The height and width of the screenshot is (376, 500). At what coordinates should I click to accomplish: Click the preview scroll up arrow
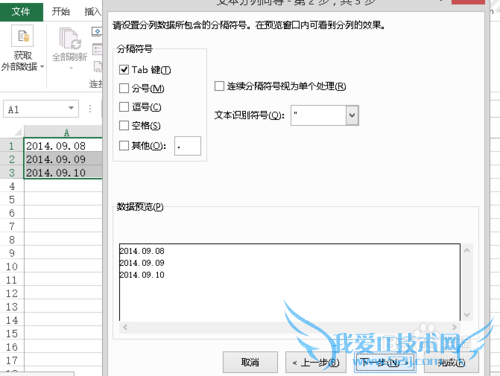pos(467,250)
